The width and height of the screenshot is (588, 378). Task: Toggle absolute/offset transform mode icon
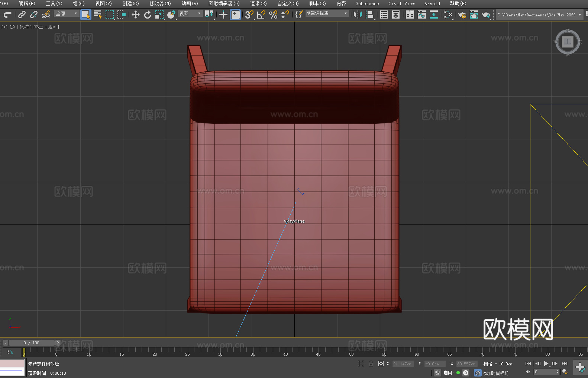point(381,364)
